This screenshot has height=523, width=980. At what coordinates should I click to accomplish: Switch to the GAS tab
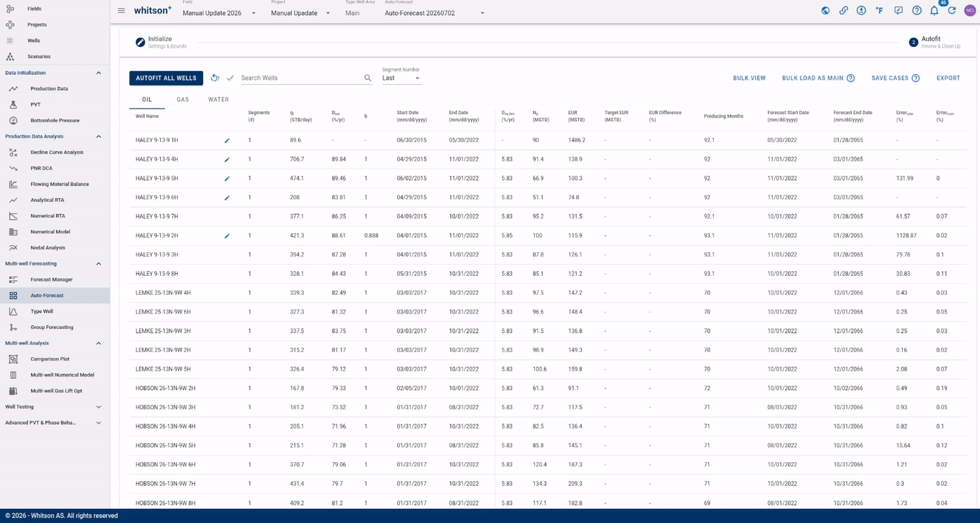pos(183,99)
